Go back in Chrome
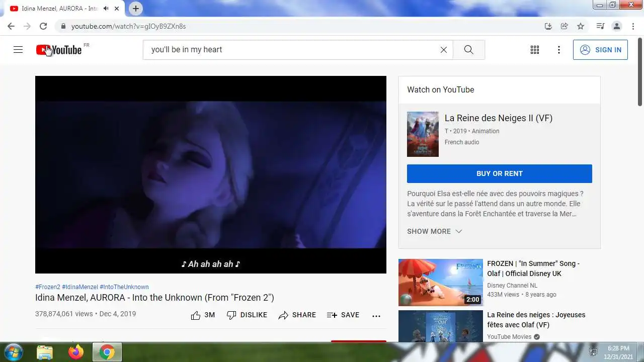 pyautogui.click(x=11, y=26)
